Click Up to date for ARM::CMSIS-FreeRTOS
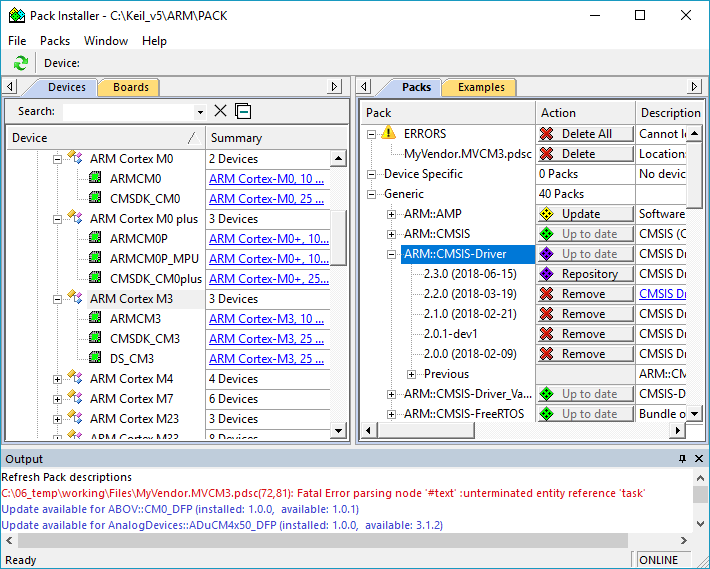Screen dimensions: 710x569 coord(585,414)
